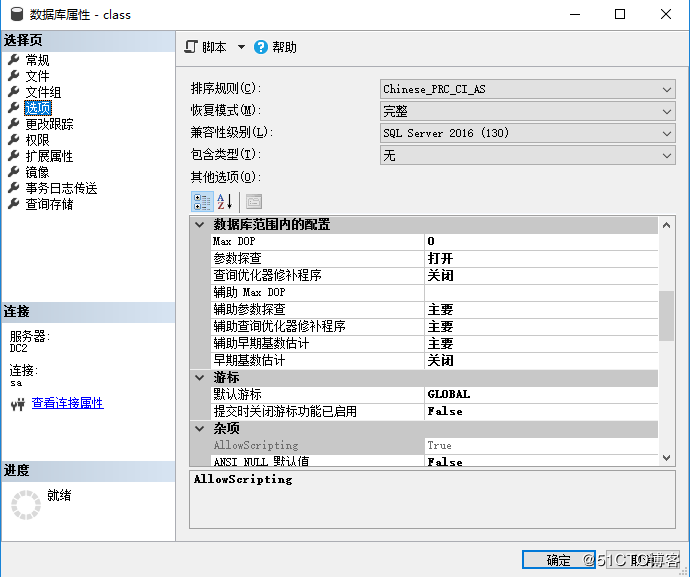Select the 文件组 page

coord(43,92)
